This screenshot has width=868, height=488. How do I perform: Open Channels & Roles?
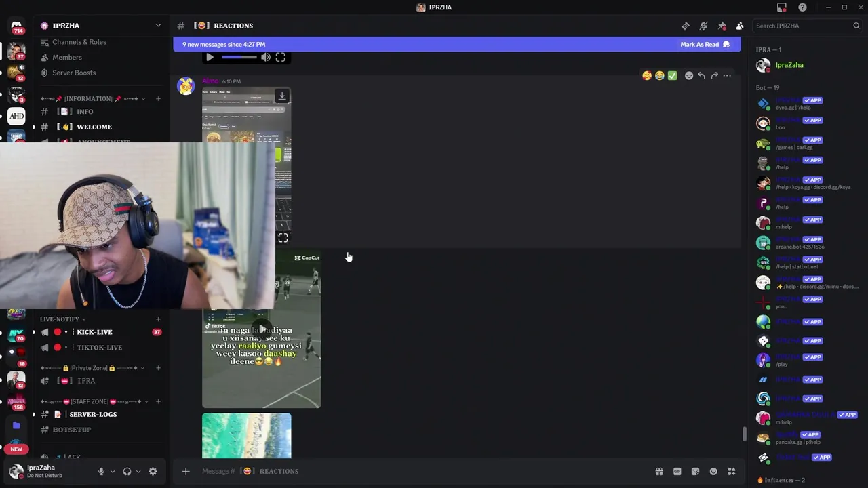(x=79, y=42)
